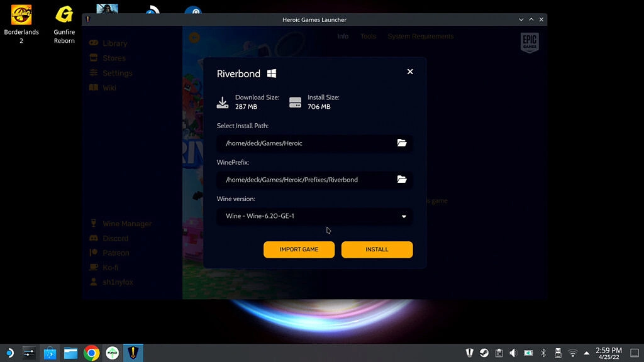
Task: Open clipboard tray icon
Action: tap(499, 353)
